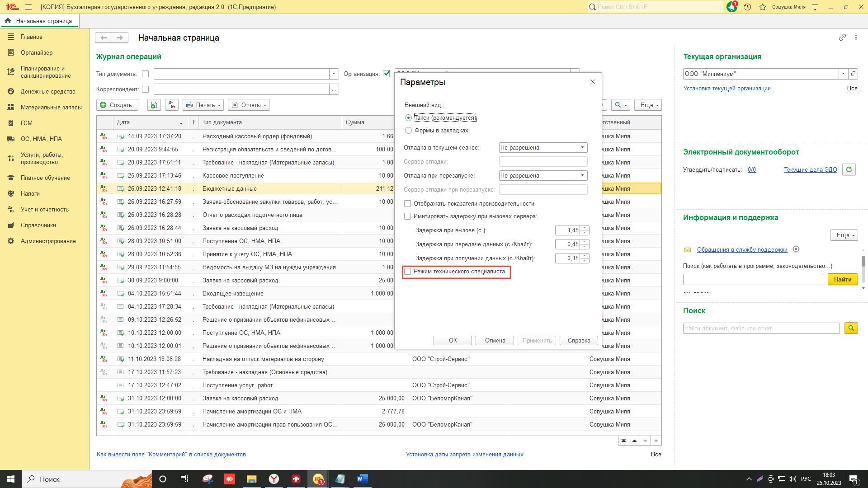
Task: Toggle the Тип документа filter checkbox
Action: (145, 74)
